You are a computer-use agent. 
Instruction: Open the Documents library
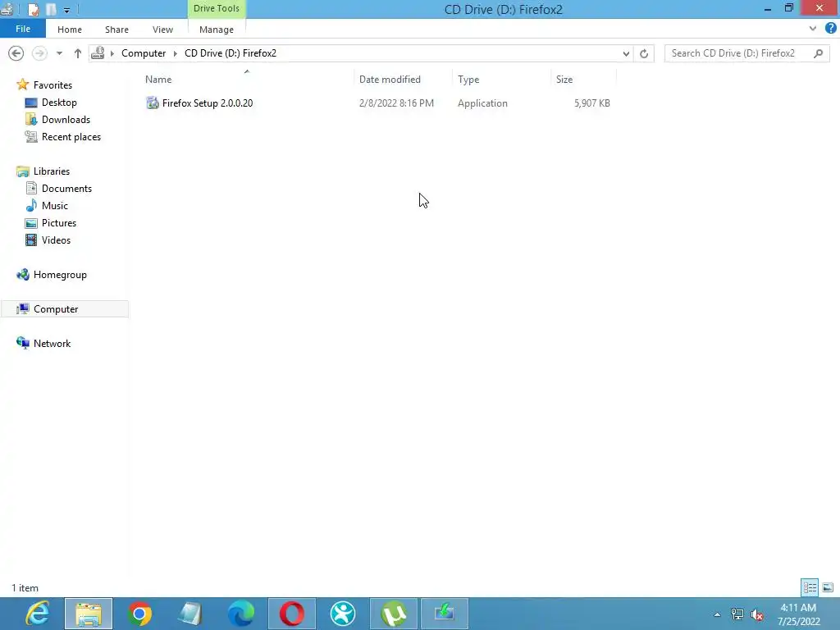[66, 189]
